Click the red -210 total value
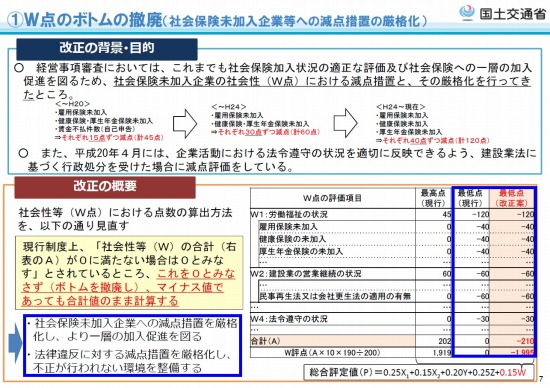 [x=525, y=341]
